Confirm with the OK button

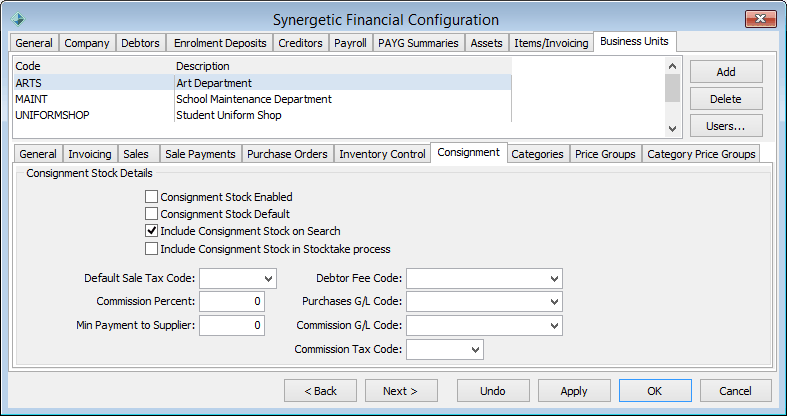[x=655, y=391]
